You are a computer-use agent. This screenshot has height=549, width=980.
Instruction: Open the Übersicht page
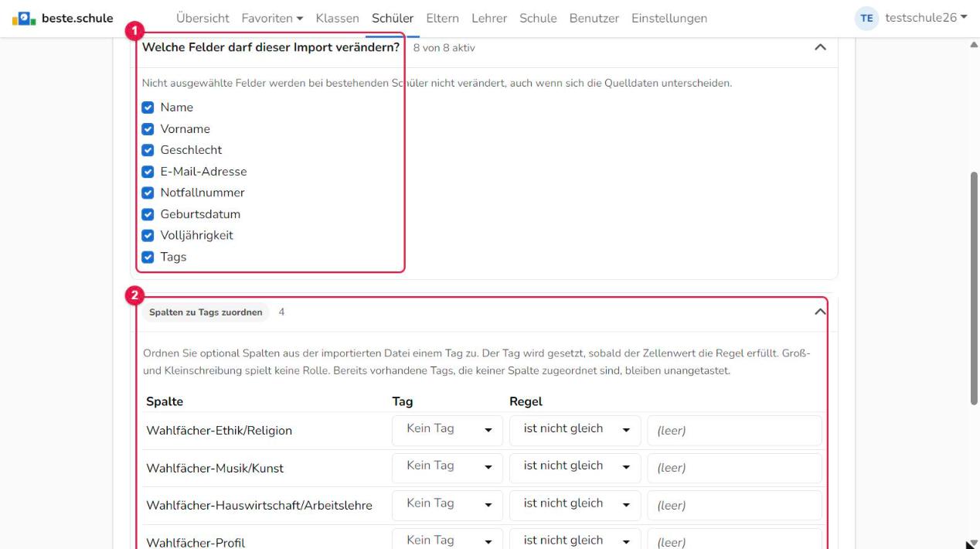click(x=202, y=18)
